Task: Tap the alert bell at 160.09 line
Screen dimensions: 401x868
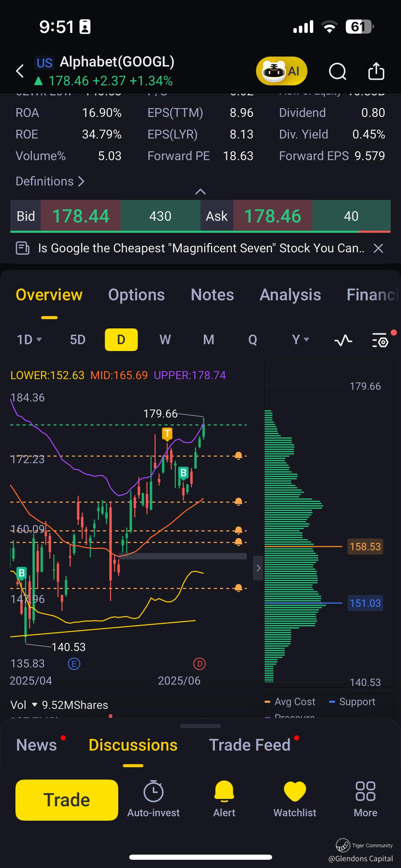Action: coord(238,530)
